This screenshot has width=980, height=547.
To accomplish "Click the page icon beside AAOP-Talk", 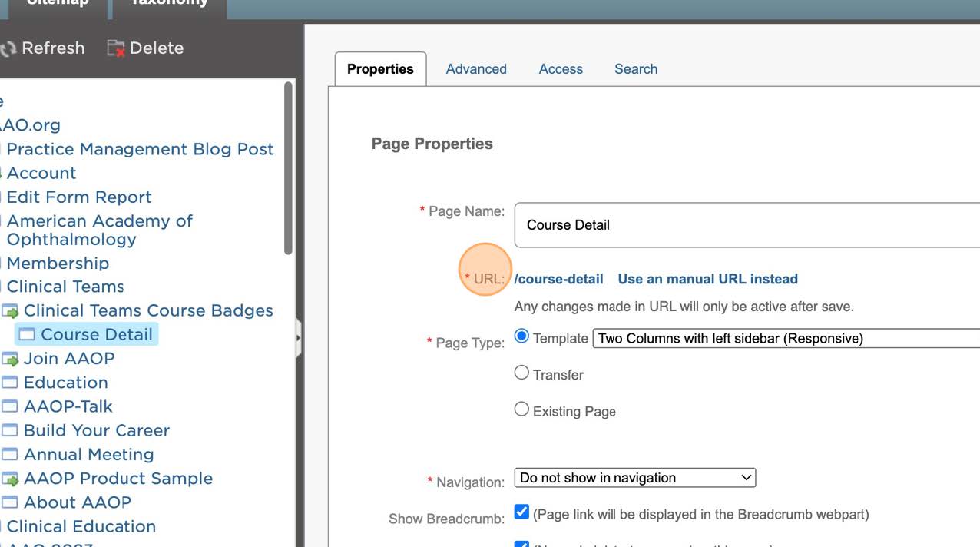I will click(10, 406).
